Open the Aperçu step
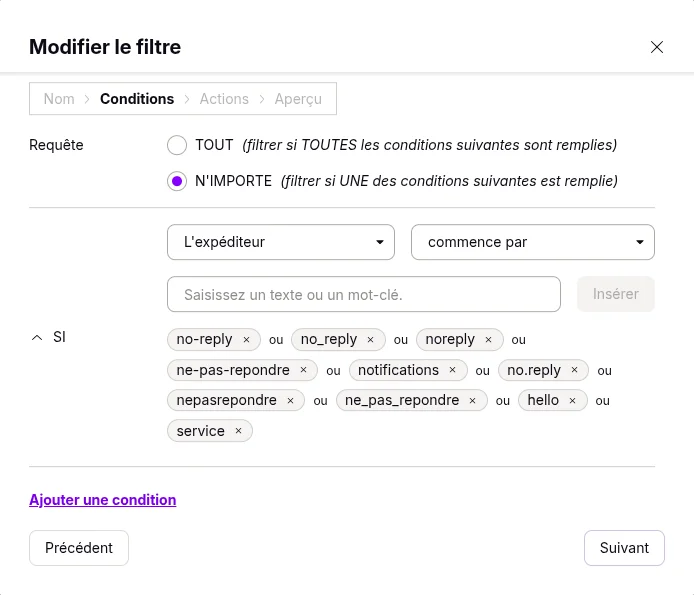The image size is (694, 595). [298, 99]
